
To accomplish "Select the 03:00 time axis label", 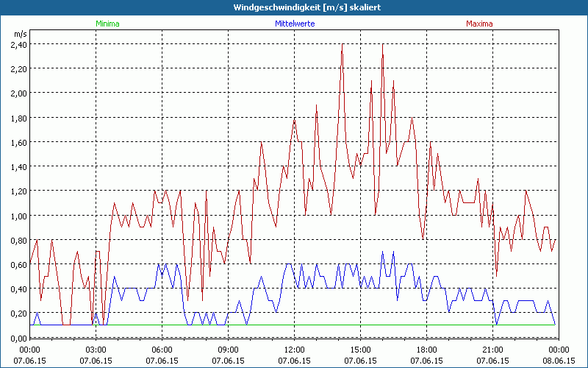I will (96, 350).
